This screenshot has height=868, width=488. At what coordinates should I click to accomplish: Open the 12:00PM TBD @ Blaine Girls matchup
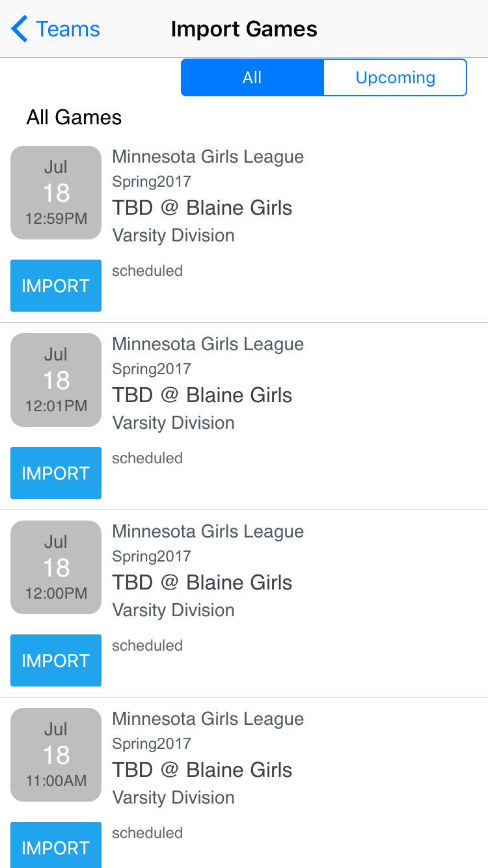pyautogui.click(x=202, y=583)
